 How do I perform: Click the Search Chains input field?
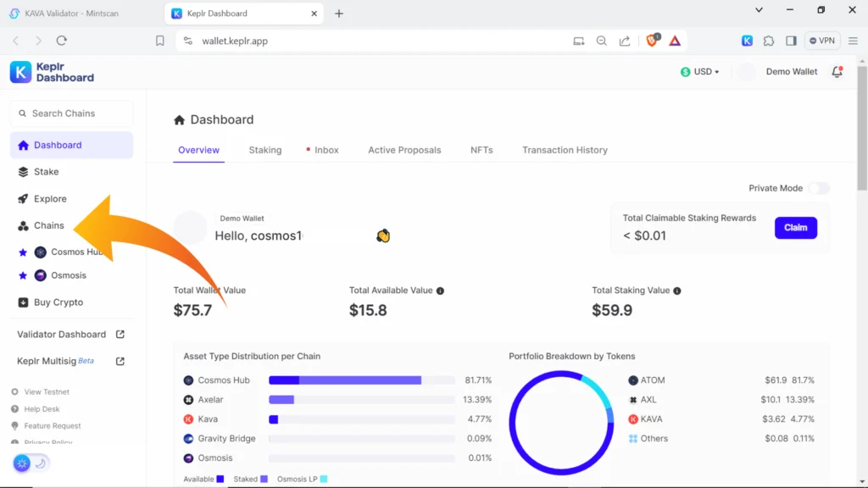point(71,114)
